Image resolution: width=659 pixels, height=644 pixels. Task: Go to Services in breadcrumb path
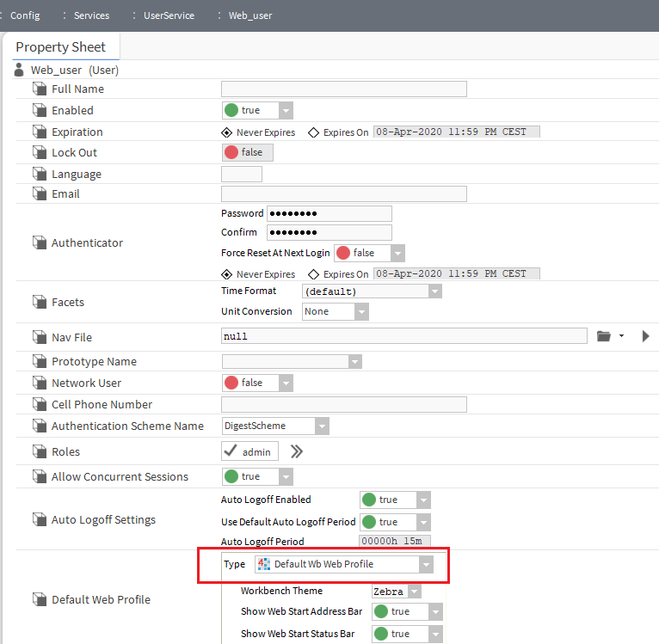(x=90, y=15)
